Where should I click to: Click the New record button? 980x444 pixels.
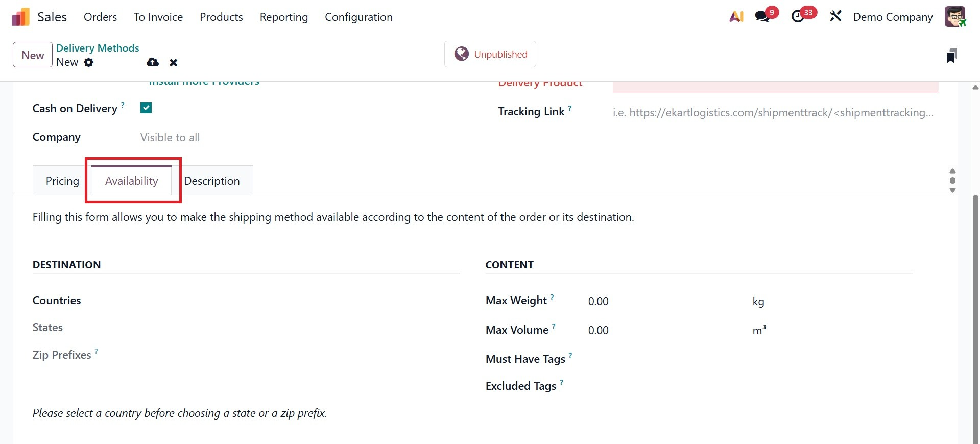point(33,55)
